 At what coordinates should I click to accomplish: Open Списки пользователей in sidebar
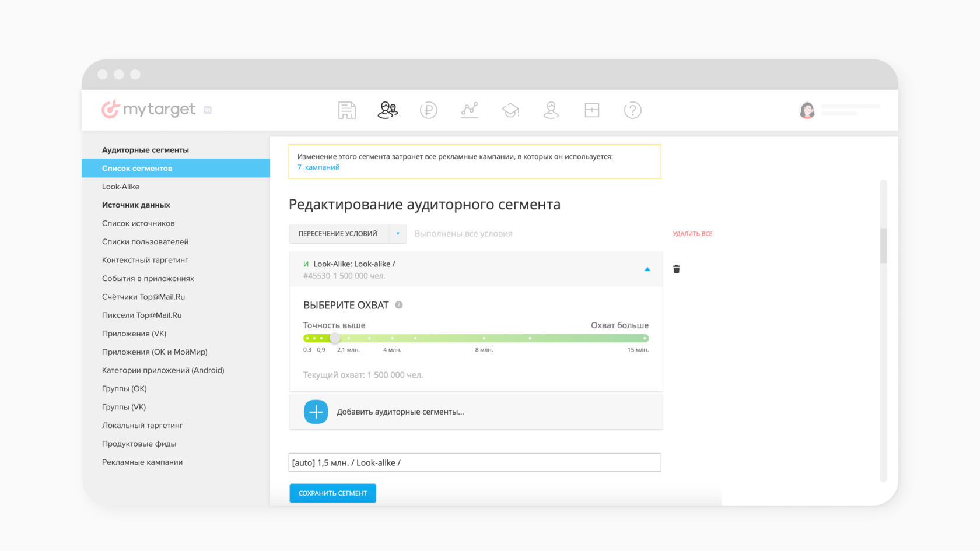pyautogui.click(x=145, y=241)
